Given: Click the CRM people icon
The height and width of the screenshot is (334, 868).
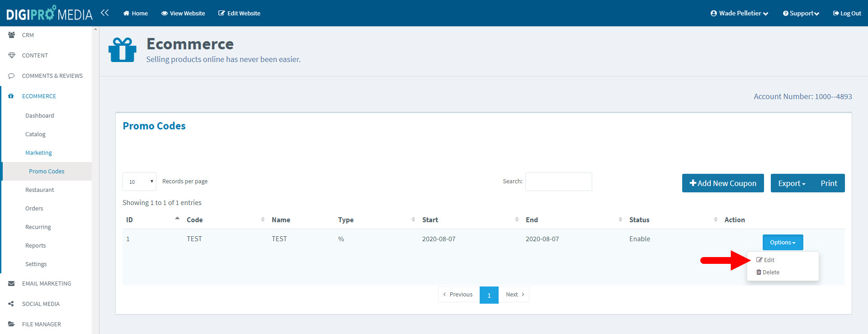Looking at the screenshot, I should click(x=11, y=35).
